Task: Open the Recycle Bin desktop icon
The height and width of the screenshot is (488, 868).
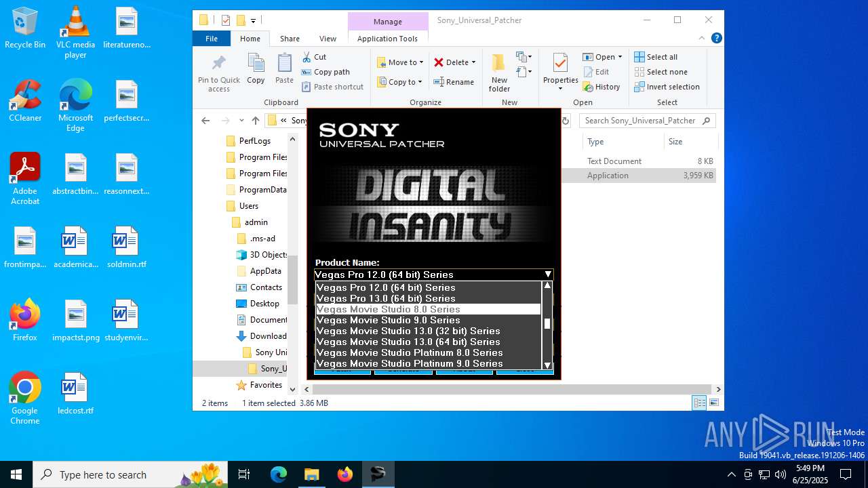Action: click(25, 28)
